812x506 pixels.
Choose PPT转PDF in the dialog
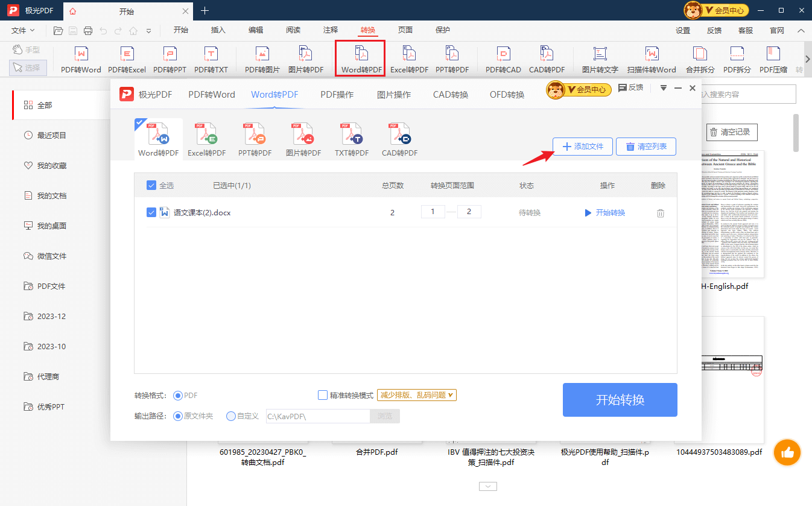(255, 139)
